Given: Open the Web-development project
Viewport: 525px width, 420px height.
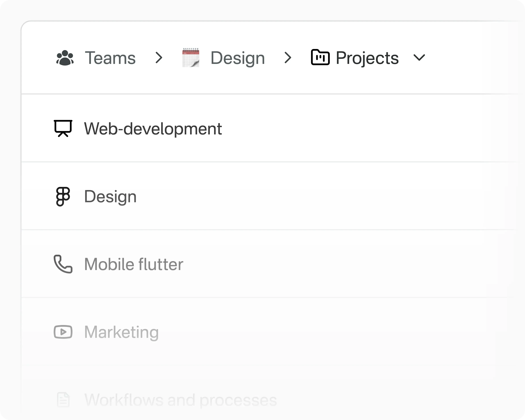Looking at the screenshot, I should click(153, 128).
